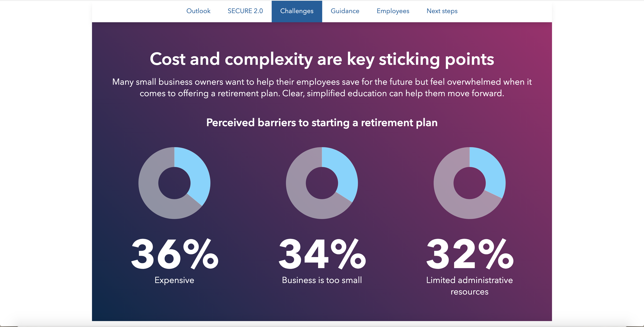Navigate to the Next steps tab

point(442,11)
